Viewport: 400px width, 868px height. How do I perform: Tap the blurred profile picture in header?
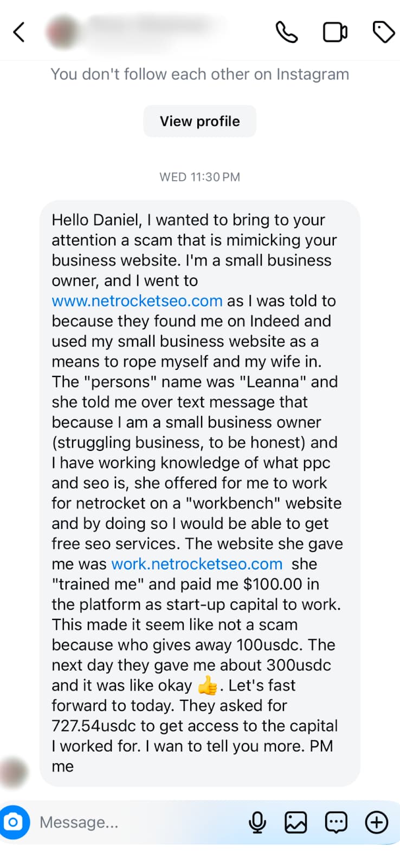pyautogui.click(x=62, y=32)
